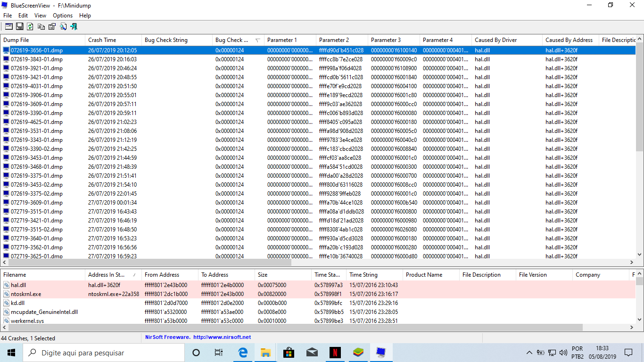Image resolution: width=644 pixels, height=362 pixels.
Task: Click the hal.dll file icon in lower pane
Action: pos(6,285)
